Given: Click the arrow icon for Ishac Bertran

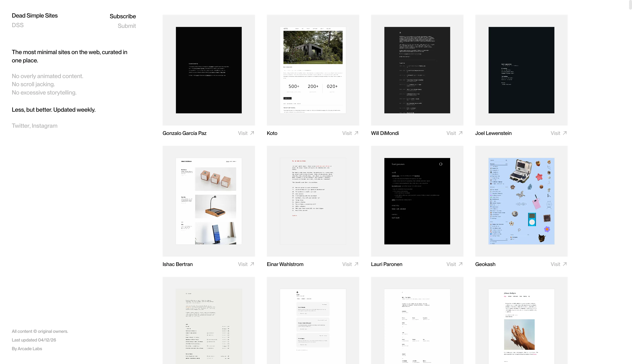Looking at the screenshot, I should (x=252, y=264).
